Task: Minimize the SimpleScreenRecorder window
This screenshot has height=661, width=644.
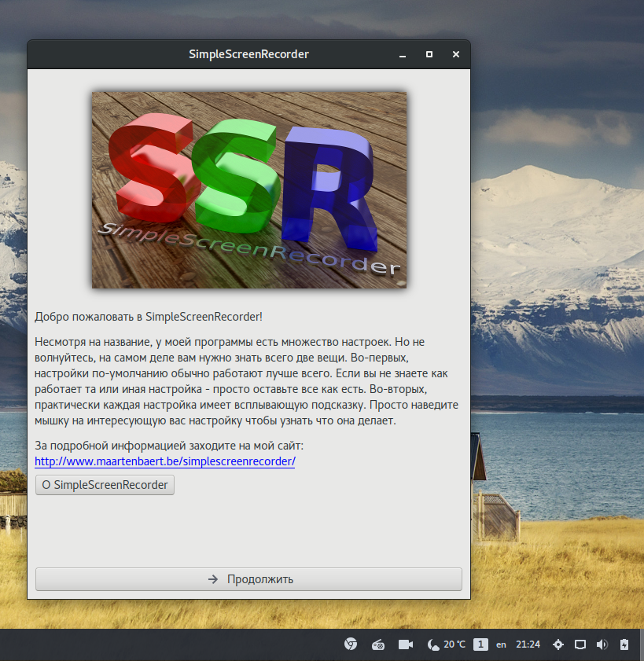Action: (x=403, y=54)
